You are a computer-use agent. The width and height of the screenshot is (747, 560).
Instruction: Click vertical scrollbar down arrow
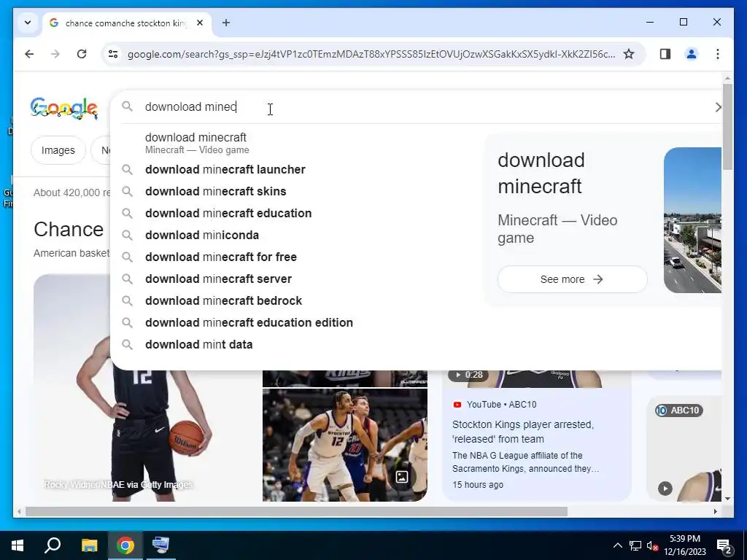click(727, 499)
